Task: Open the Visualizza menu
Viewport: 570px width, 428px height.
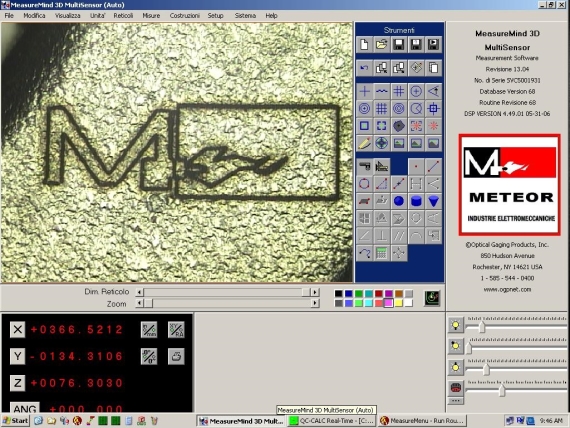Action: 68,16
